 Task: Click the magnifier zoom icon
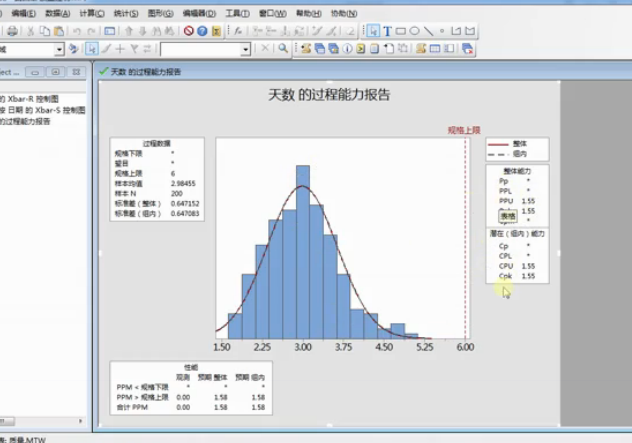[x=283, y=49]
